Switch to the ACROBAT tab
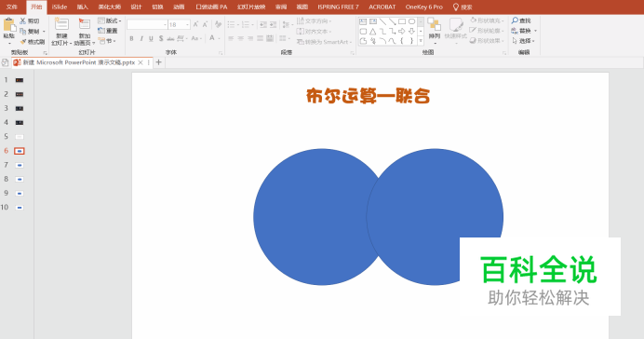This screenshot has height=339, width=644. tap(382, 7)
